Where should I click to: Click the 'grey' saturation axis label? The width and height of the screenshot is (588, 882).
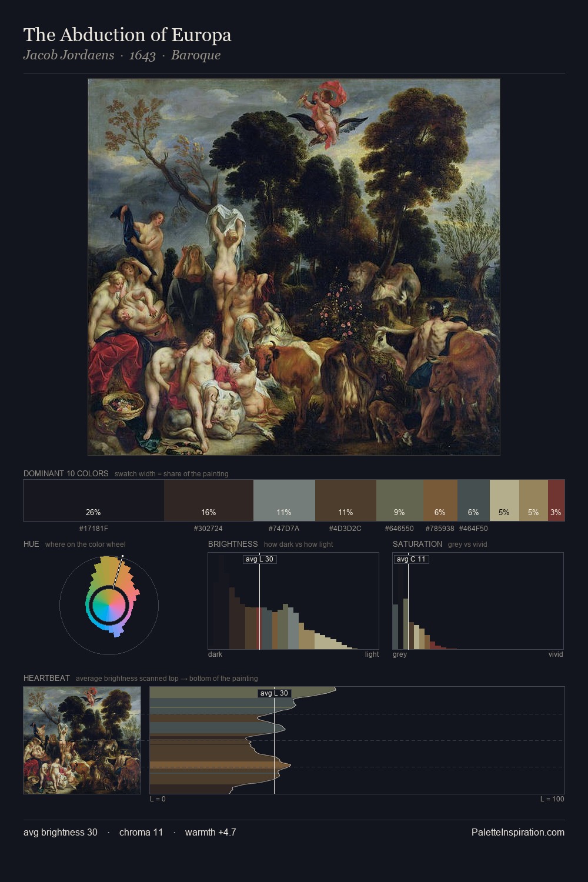coord(400,654)
